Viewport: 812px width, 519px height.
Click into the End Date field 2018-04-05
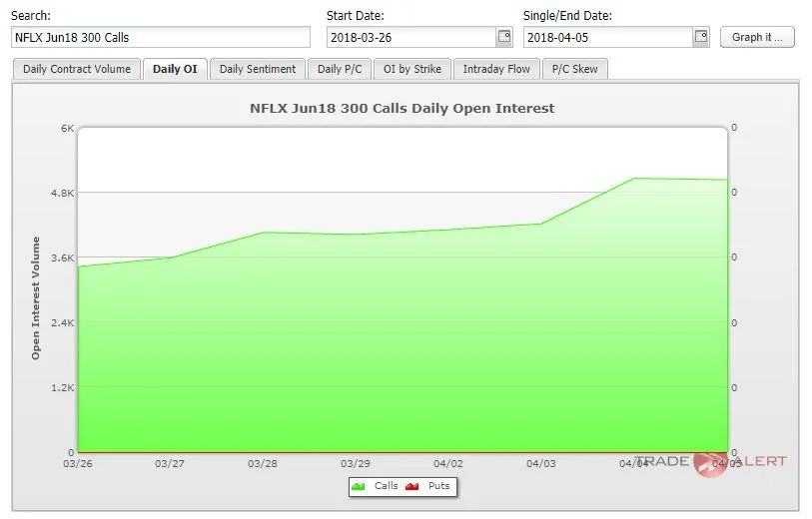(608, 37)
